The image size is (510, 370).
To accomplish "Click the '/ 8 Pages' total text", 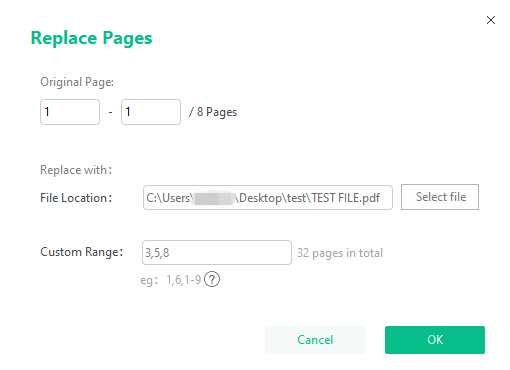I will click(213, 112).
